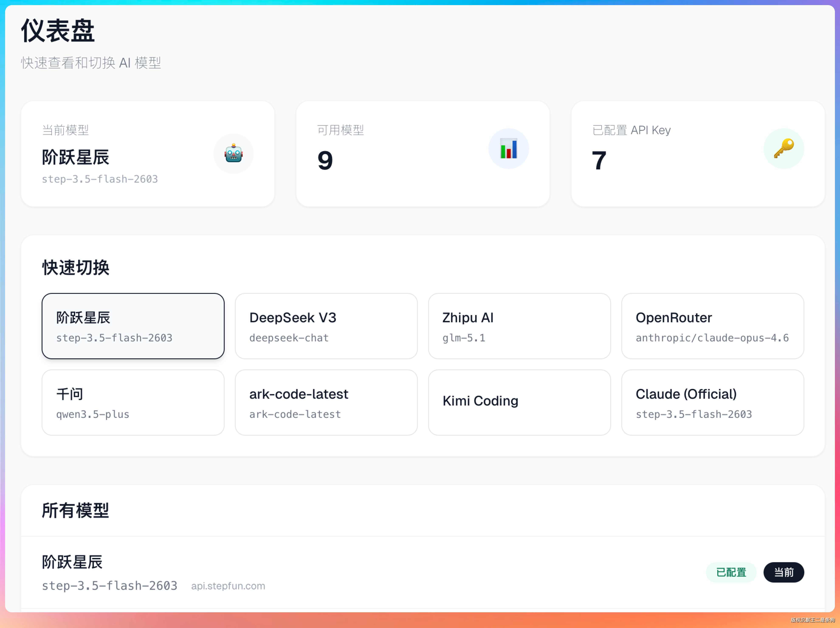Click the bar chart icon in available models card

[x=508, y=148]
